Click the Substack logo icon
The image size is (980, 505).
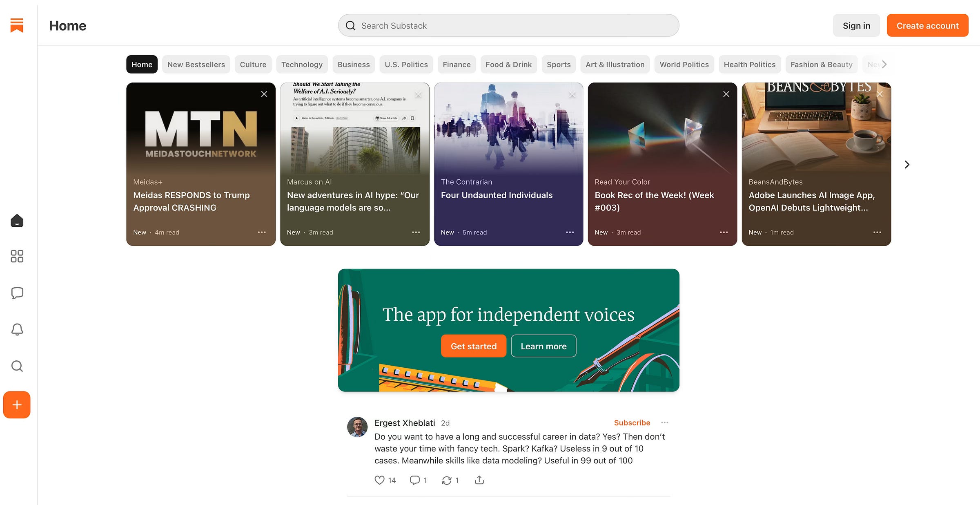[17, 25]
